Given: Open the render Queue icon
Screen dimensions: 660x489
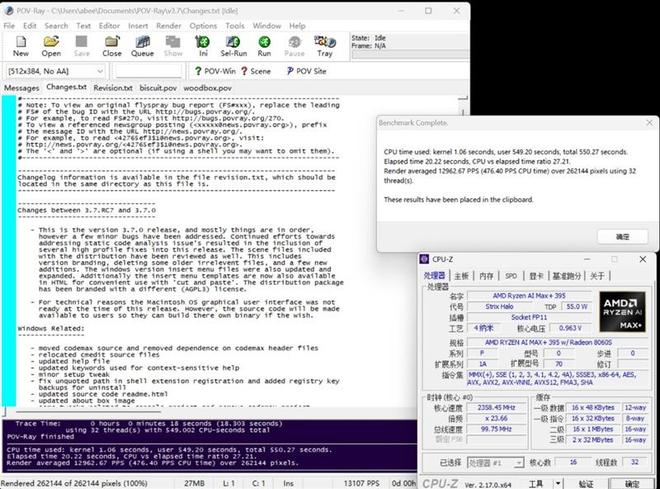Looking at the screenshot, I should [x=142, y=46].
